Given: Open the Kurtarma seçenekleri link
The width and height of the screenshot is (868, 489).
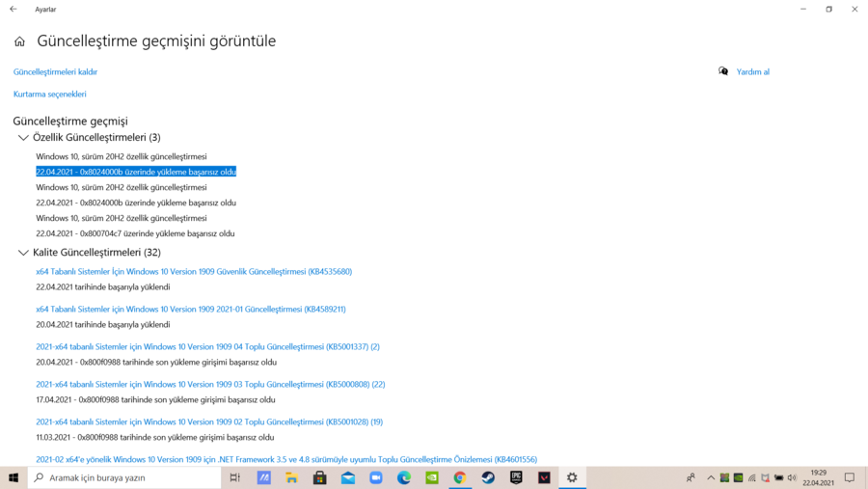Looking at the screenshot, I should point(50,94).
